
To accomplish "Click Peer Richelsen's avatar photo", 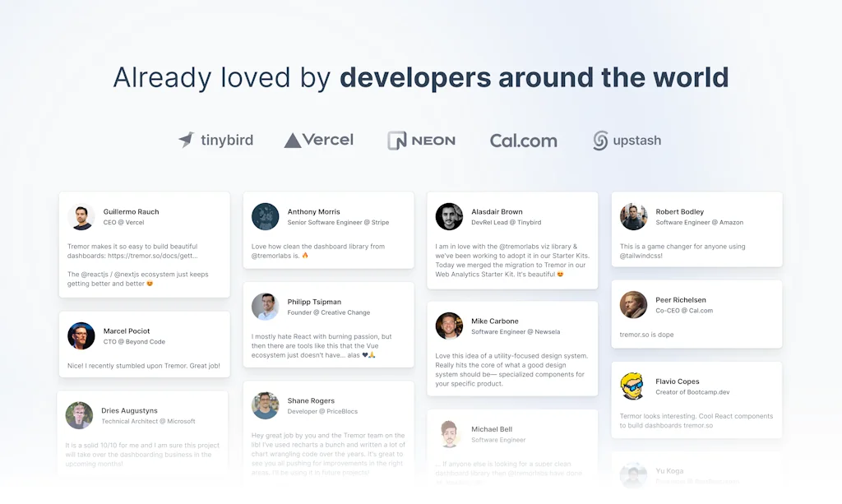I will pyautogui.click(x=634, y=305).
